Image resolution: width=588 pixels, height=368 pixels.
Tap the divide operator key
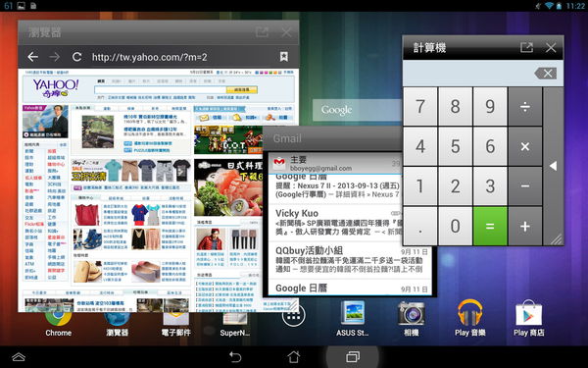(525, 107)
